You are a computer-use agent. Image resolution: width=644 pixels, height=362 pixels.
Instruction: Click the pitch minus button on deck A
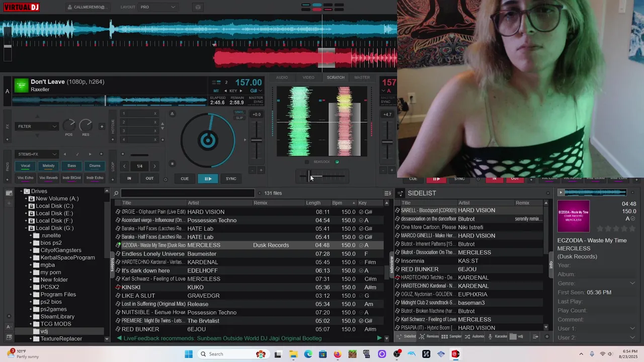pos(253,170)
